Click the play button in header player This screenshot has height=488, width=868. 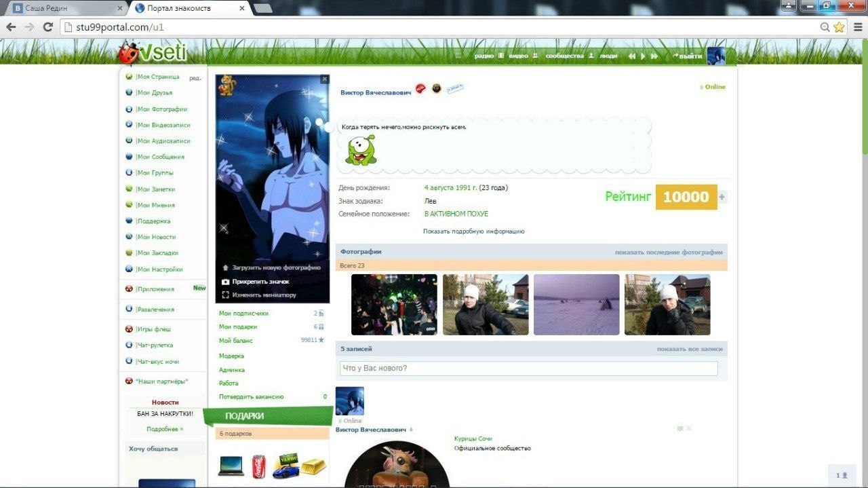[x=643, y=56]
